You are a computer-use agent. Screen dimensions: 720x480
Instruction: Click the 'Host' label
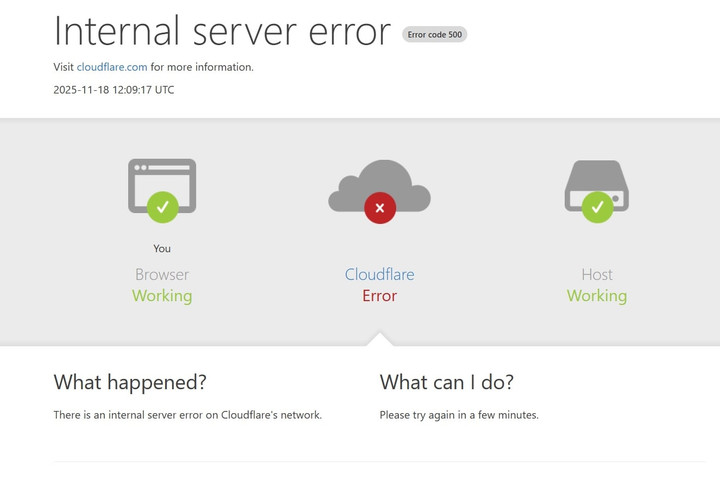597,274
